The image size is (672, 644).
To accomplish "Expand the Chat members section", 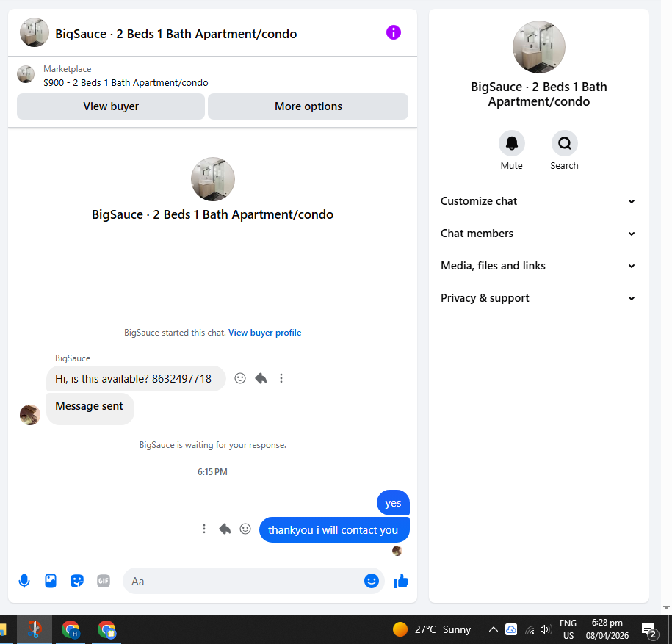I will (x=538, y=234).
